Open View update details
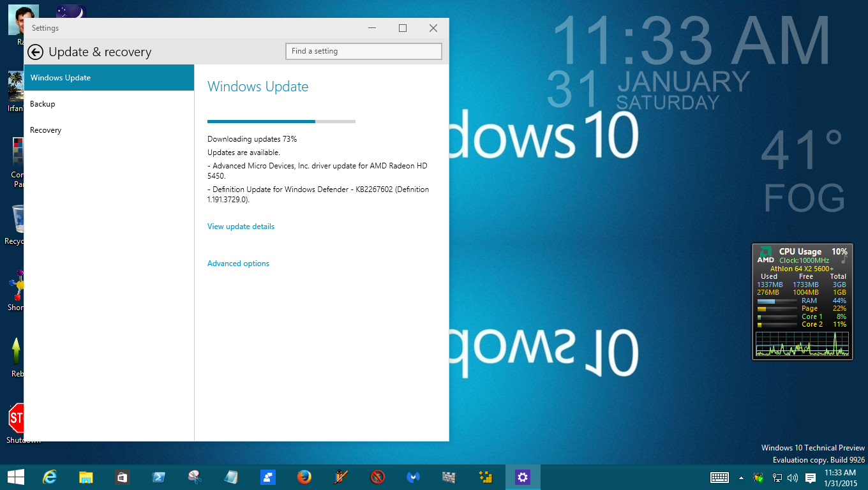This screenshot has height=490, width=868. 241,226
